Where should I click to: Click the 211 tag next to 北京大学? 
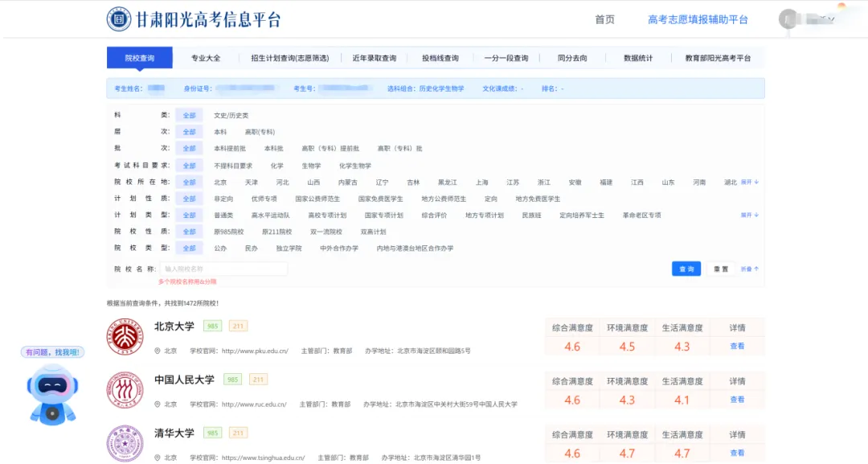(x=238, y=326)
